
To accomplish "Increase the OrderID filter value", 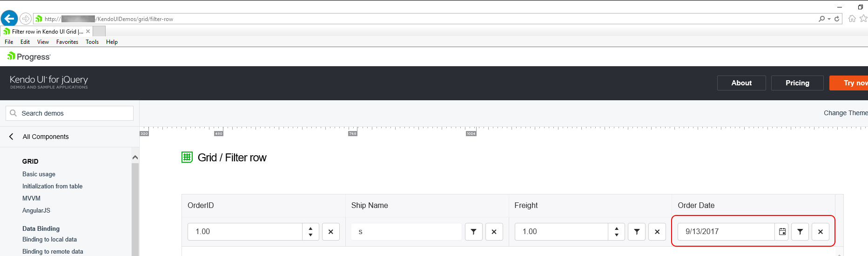I will (x=310, y=228).
